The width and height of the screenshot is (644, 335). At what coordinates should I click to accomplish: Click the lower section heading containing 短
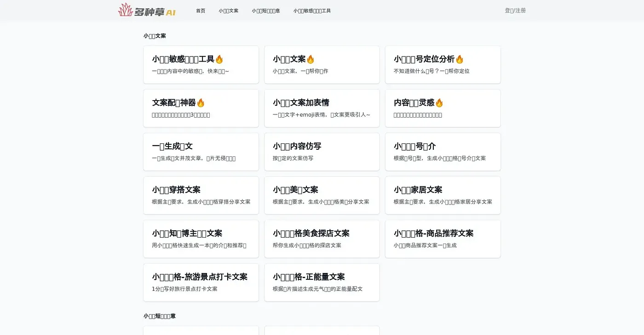(x=160, y=316)
